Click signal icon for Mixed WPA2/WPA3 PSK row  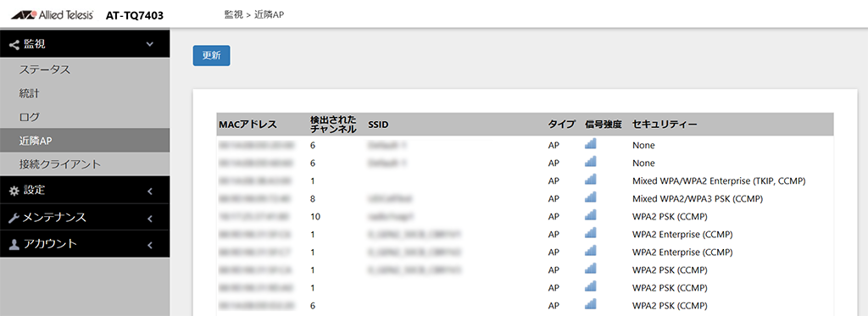590,198
